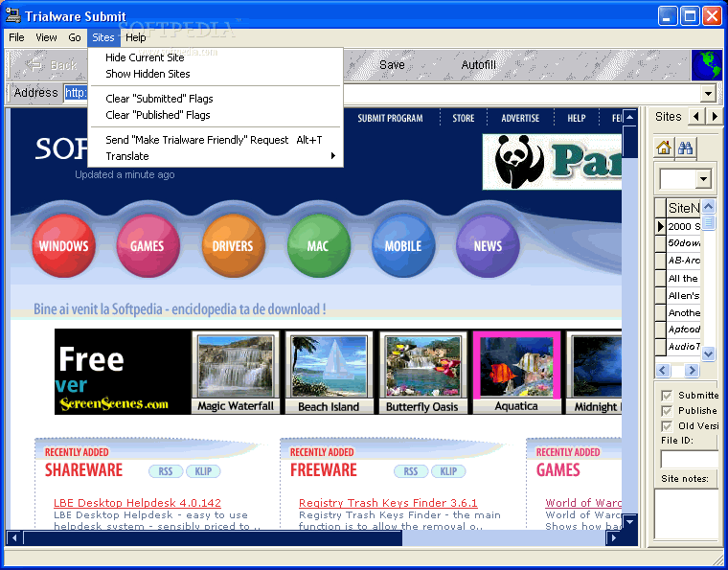Click site list scroll right arrow
This screenshot has height=570, width=728.
[692, 370]
